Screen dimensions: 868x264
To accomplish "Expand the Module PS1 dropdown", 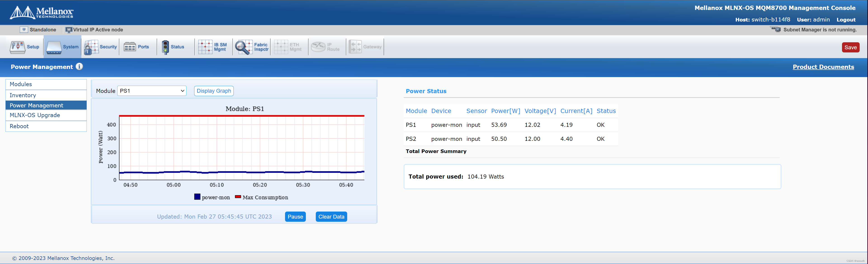I will [x=152, y=91].
